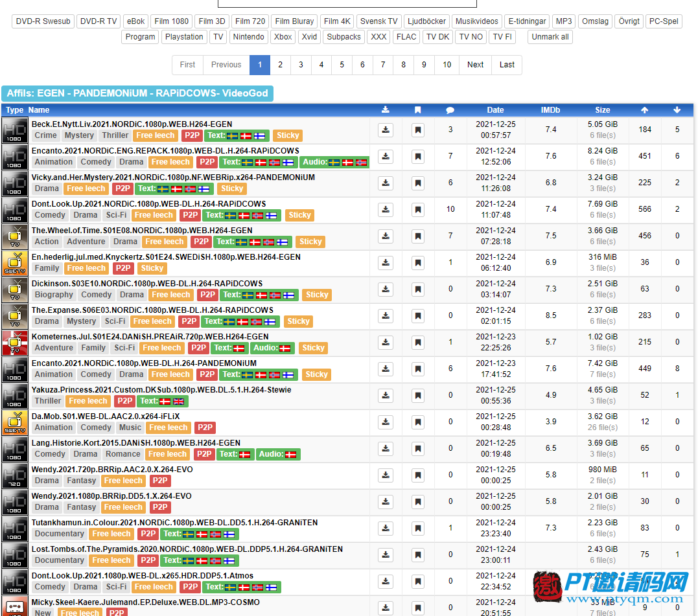
Task: Toggle the Nintendo category filter
Action: (x=248, y=37)
